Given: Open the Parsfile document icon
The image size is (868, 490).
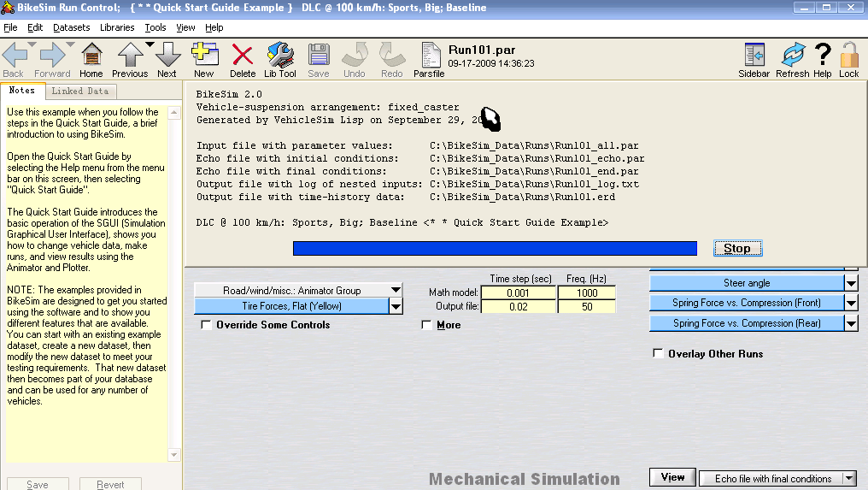Looking at the screenshot, I should pyautogui.click(x=430, y=56).
